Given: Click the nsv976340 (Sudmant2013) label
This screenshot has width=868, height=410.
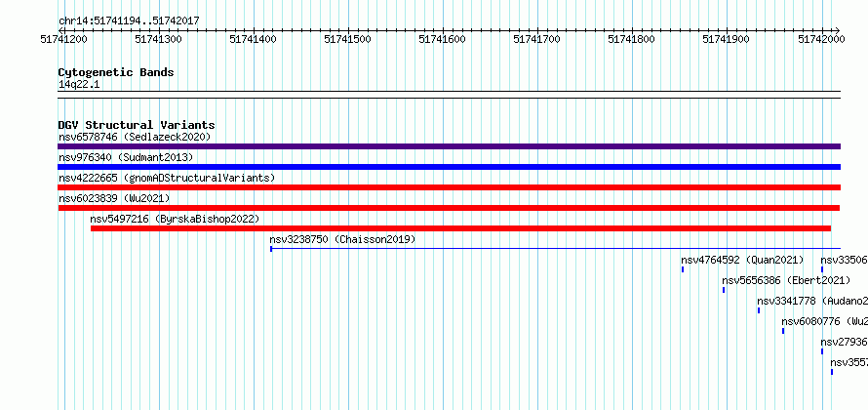Looking at the screenshot, I should pyautogui.click(x=126, y=157).
